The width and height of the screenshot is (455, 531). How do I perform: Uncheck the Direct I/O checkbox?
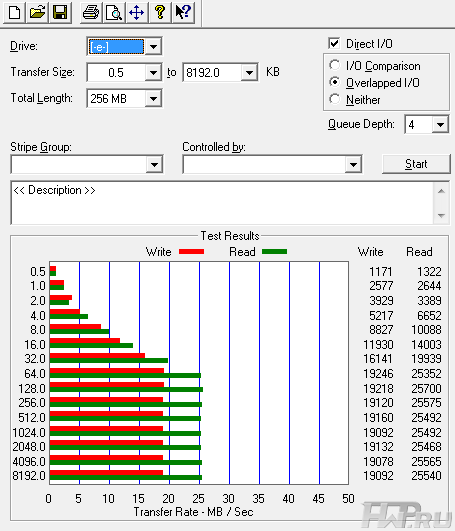[x=334, y=43]
